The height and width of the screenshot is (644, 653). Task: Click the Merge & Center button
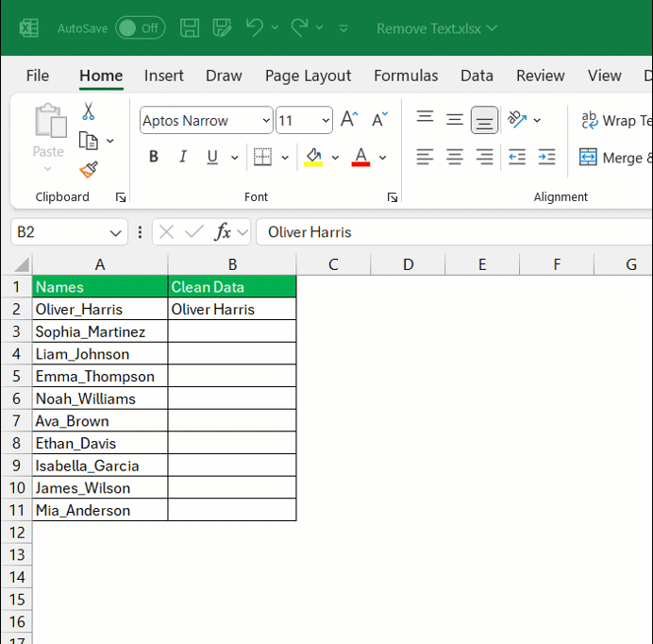615,158
